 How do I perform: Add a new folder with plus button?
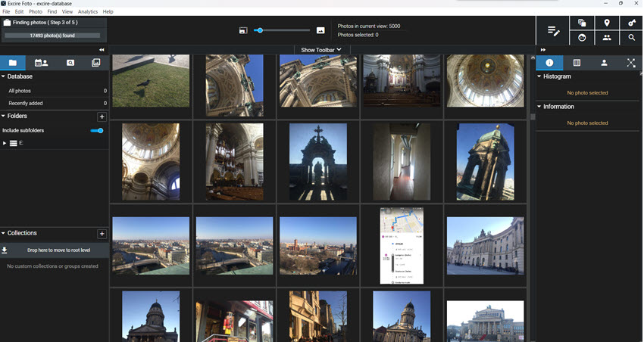[102, 117]
